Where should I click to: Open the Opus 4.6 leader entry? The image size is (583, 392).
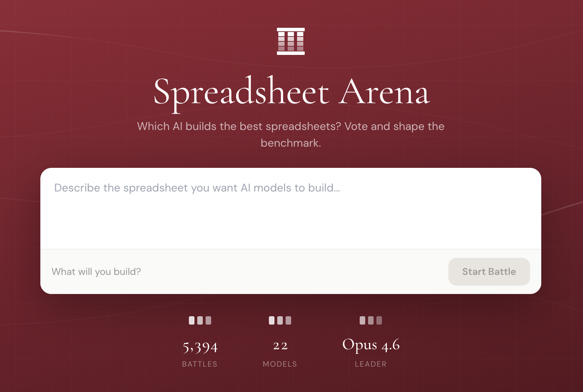371,345
